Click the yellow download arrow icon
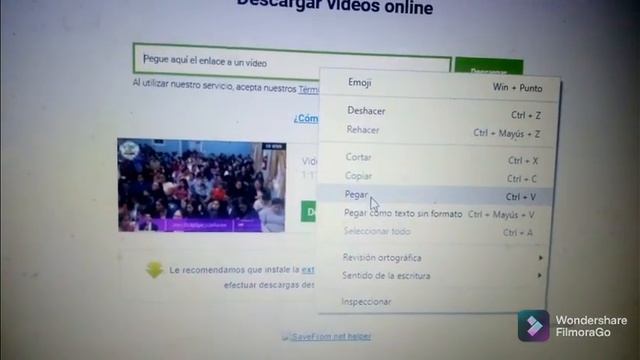The width and height of the screenshot is (640, 360). pyautogui.click(x=154, y=270)
